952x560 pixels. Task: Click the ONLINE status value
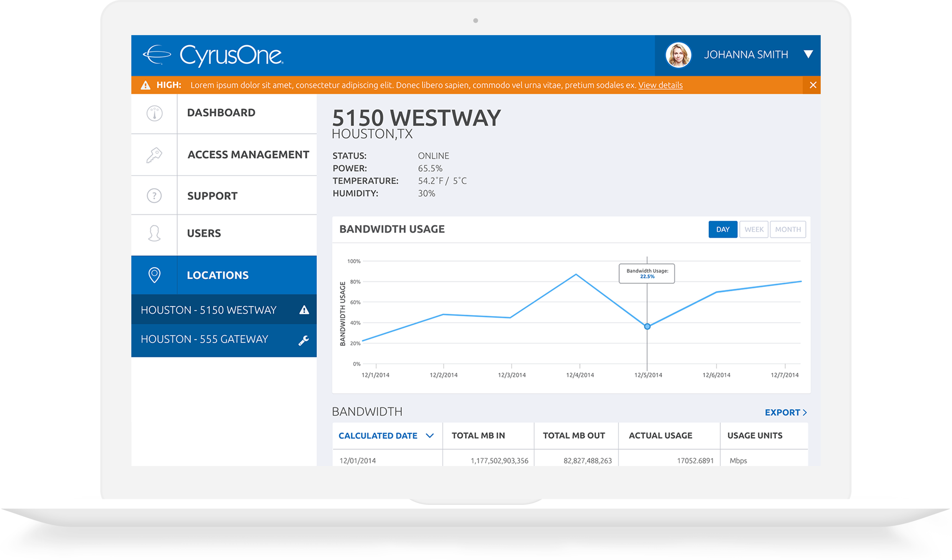click(434, 156)
